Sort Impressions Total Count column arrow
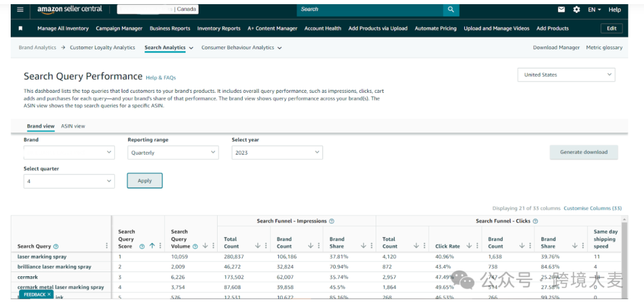Viewport: 644px width, 306px height. [x=258, y=246]
